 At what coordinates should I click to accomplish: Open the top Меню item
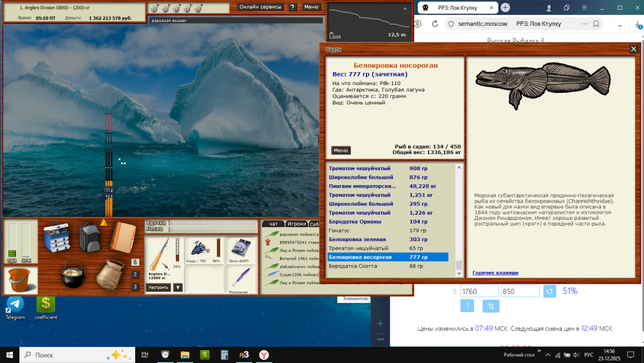311,7
